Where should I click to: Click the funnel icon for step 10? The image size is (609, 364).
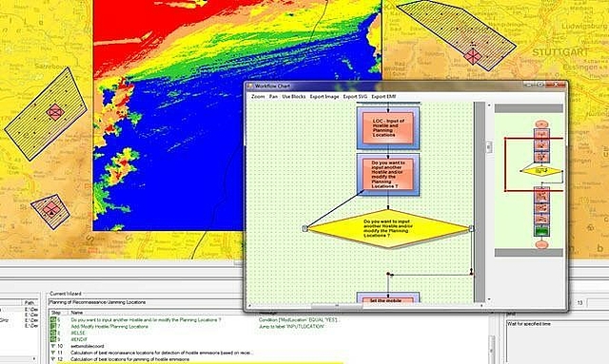coord(53,346)
